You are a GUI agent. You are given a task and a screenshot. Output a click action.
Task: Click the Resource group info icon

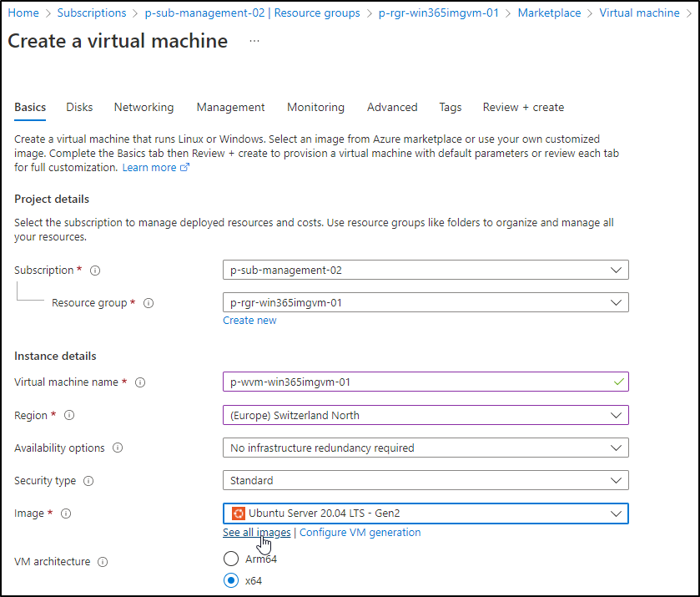click(149, 303)
